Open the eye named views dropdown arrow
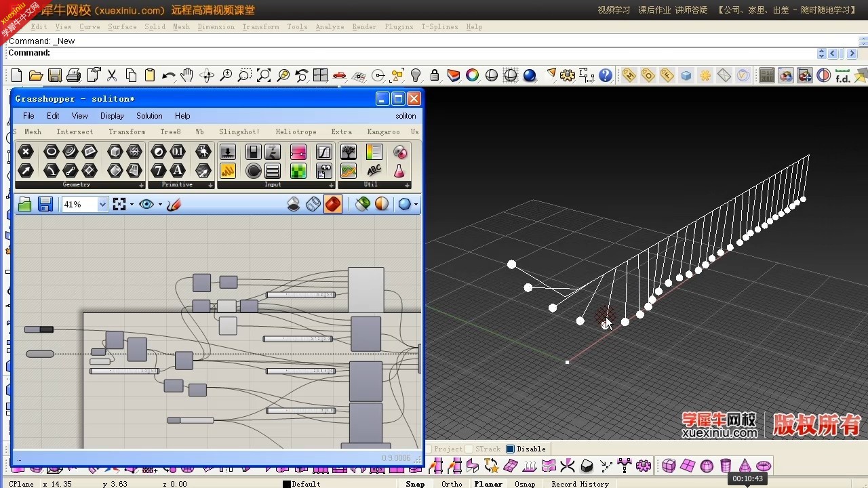The image size is (868, 488). (x=160, y=204)
